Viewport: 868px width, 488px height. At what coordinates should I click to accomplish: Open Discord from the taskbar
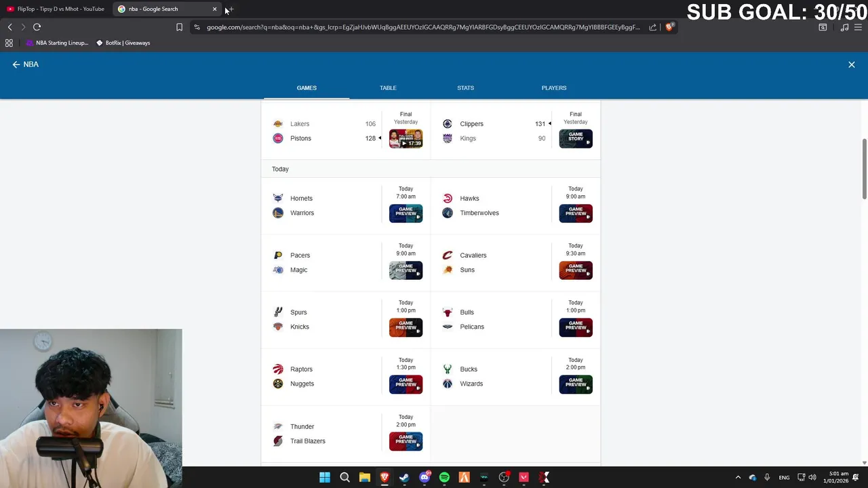coord(425,478)
